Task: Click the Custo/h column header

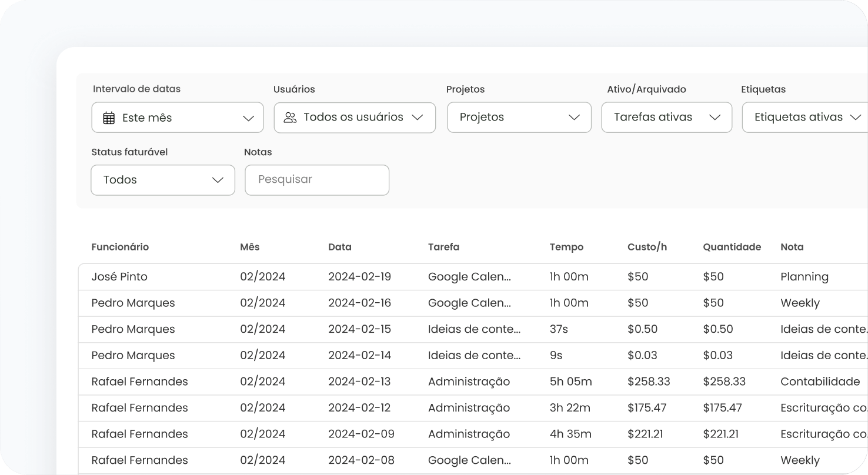Action: pos(647,247)
